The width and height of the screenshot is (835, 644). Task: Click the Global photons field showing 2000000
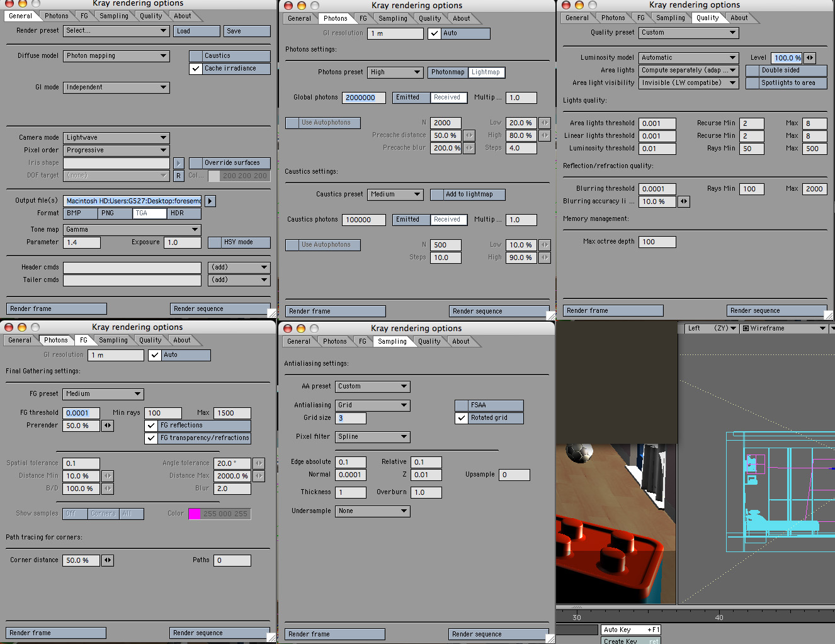[364, 98]
